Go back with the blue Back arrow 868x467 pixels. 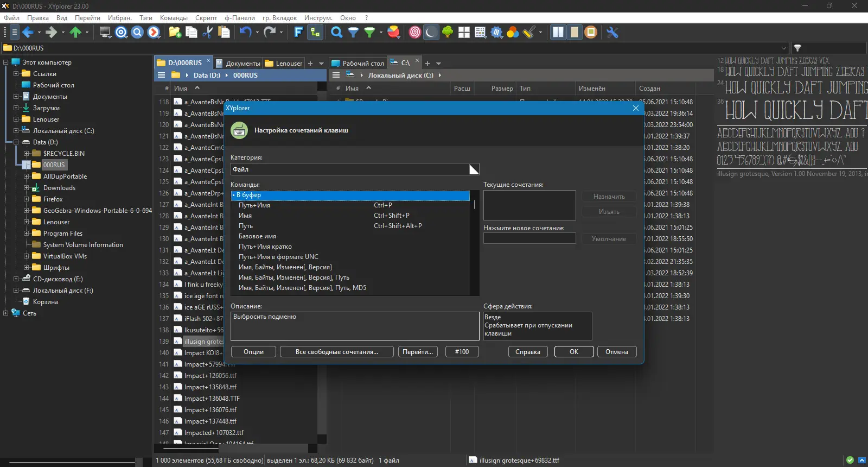(x=28, y=33)
